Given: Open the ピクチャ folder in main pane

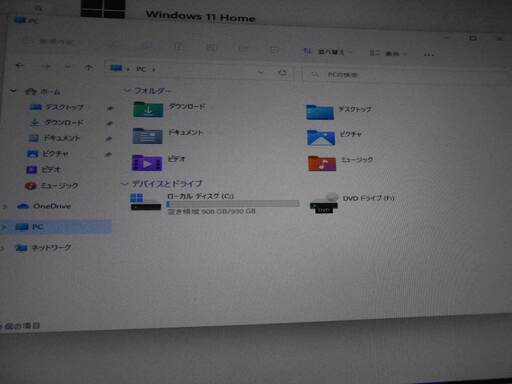Looking at the screenshot, I should 334,137.
